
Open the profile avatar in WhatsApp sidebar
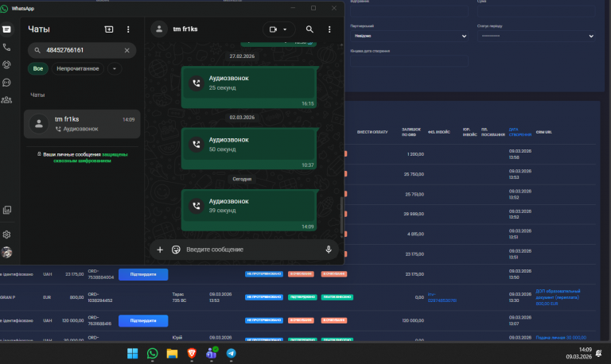pyautogui.click(x=6, y=252)
